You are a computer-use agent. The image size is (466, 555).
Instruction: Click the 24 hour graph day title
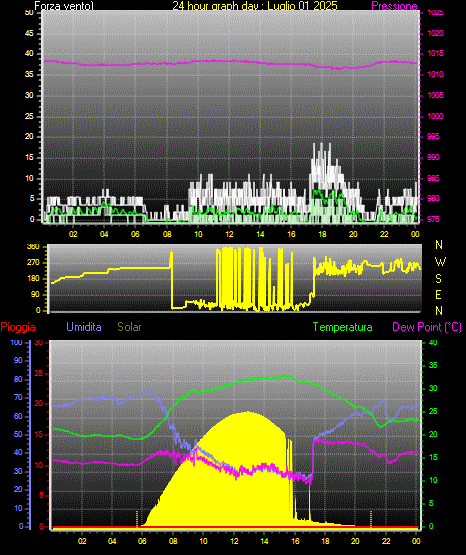pyautogui.click(x=255, y=6)
